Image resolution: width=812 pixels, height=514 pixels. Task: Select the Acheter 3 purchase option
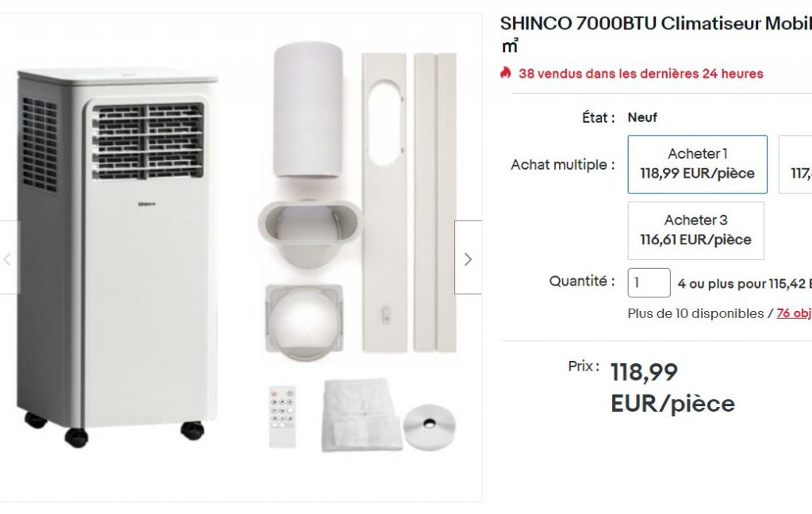tap(695, 230)
